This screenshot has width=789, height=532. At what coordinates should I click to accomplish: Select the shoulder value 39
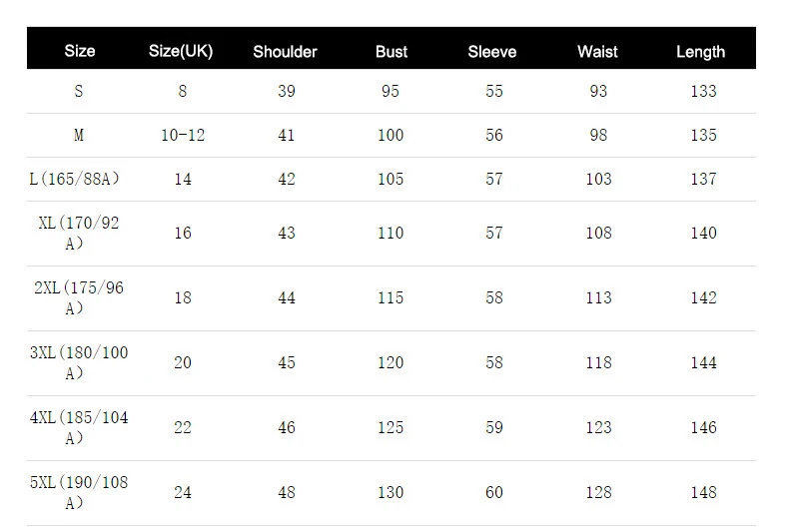(x=287, y=92)
